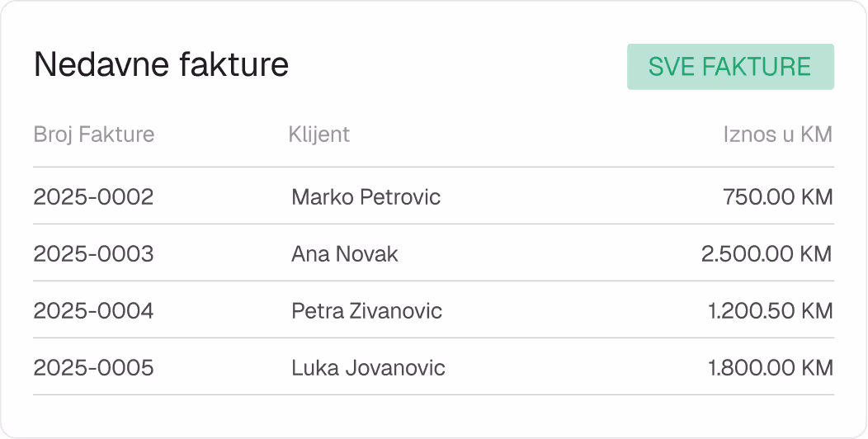Click invoice number 2025-0005
Image resolution: width=868 pixels, height=439 pixels.
(x=93, y=368)
